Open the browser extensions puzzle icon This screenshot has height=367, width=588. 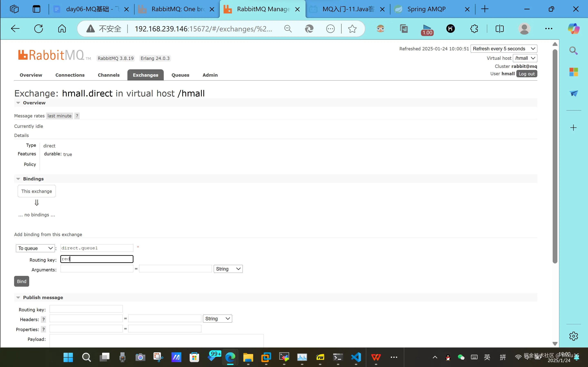point(474,29)
